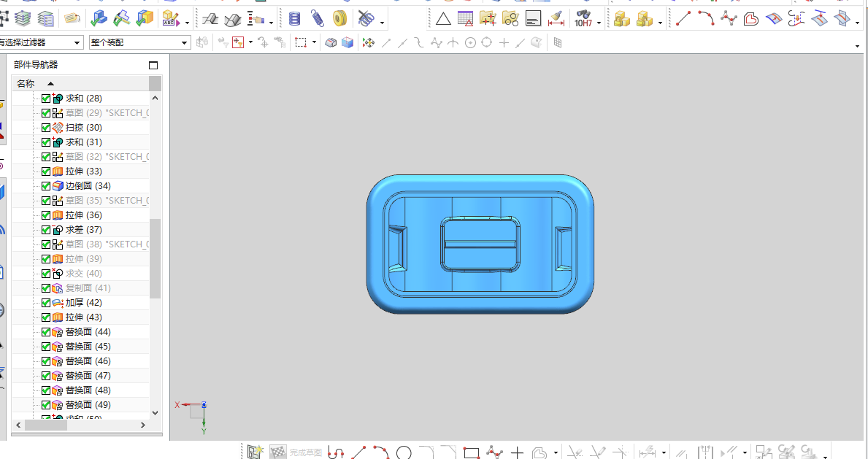Select the Circle tool in bottom sketch toolbar

(x=404, y=453)
